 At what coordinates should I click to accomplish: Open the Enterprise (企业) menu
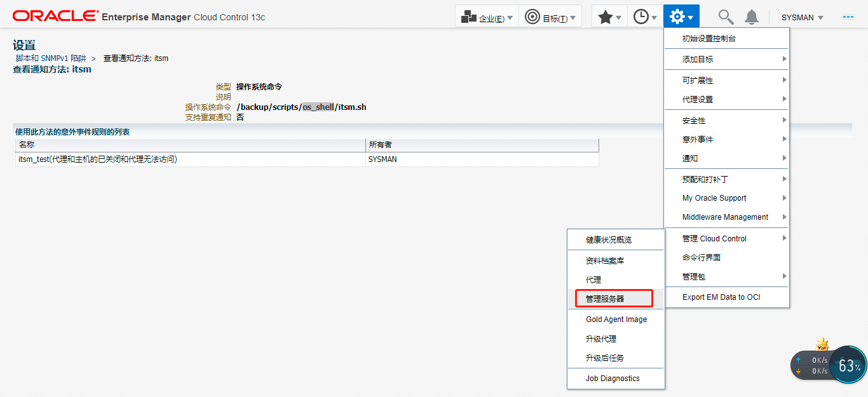487,17
